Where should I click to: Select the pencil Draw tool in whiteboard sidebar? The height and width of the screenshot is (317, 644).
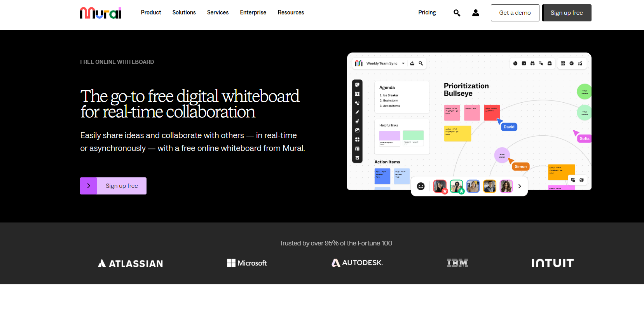[357, 112]
